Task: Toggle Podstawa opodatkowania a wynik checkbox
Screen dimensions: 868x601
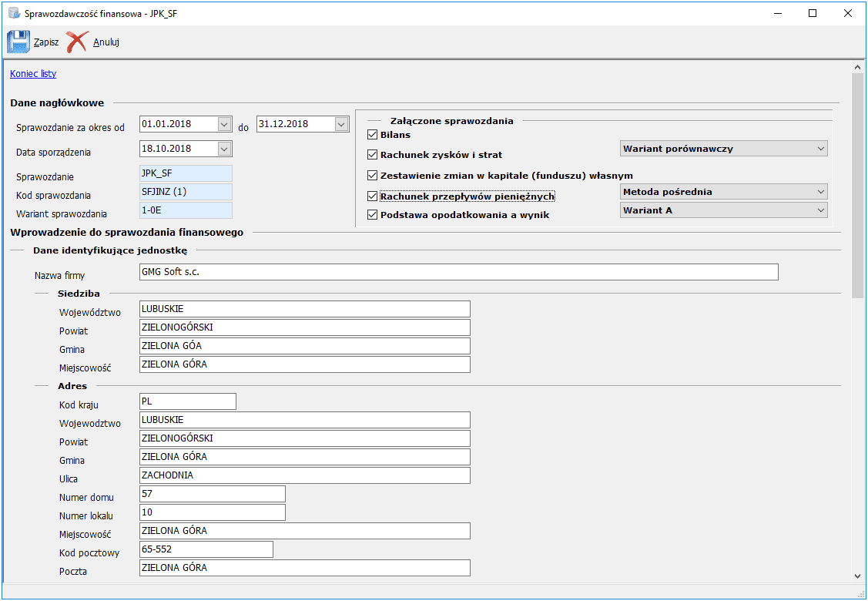Action: pyautogui.click(x=373, y=215)
